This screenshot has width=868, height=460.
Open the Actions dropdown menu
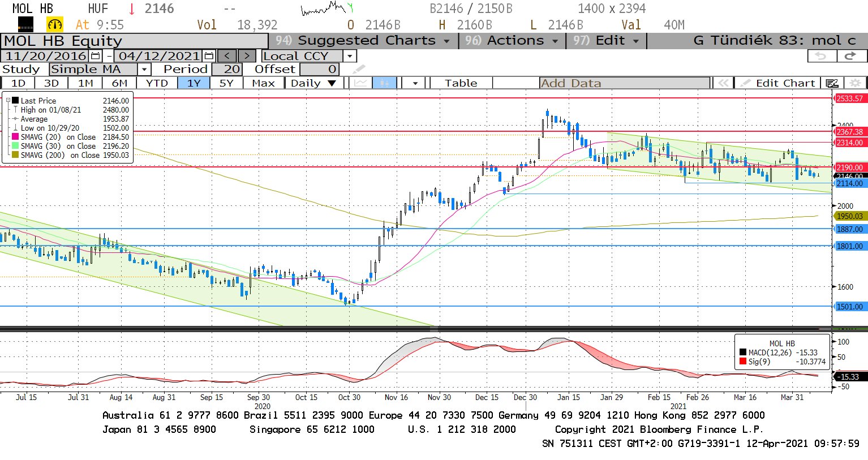pos(513,41)
